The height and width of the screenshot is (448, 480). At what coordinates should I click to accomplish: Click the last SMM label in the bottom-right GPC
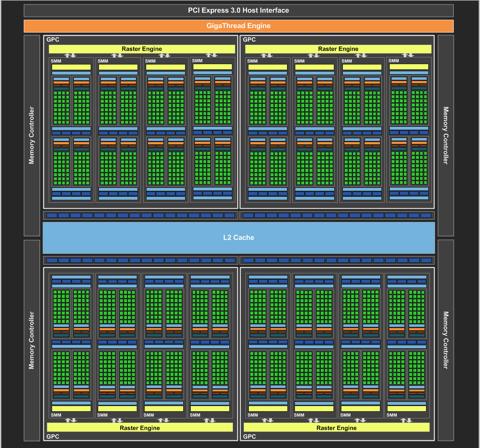[x=392, y=415]
